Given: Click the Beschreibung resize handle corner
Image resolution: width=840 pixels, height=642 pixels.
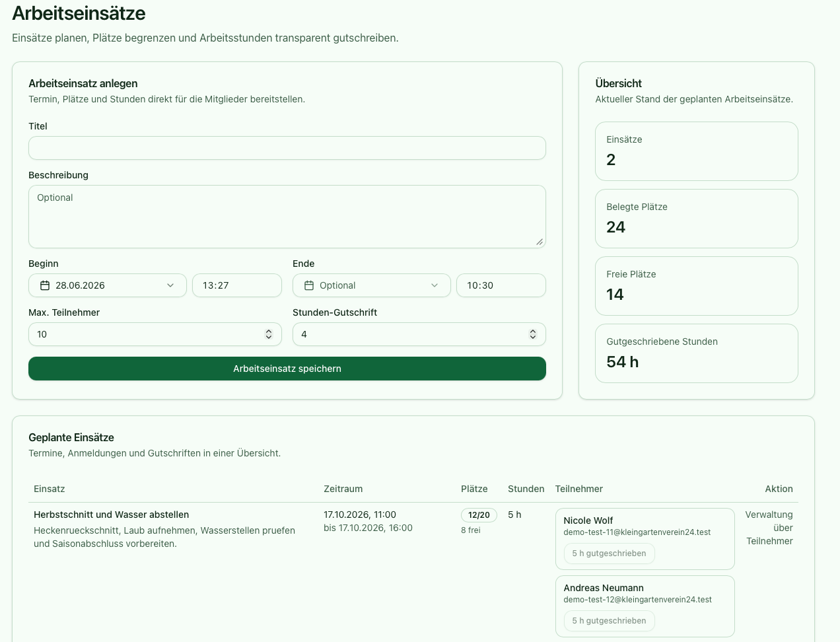Looking at the screenshot, I should [540, 242].
